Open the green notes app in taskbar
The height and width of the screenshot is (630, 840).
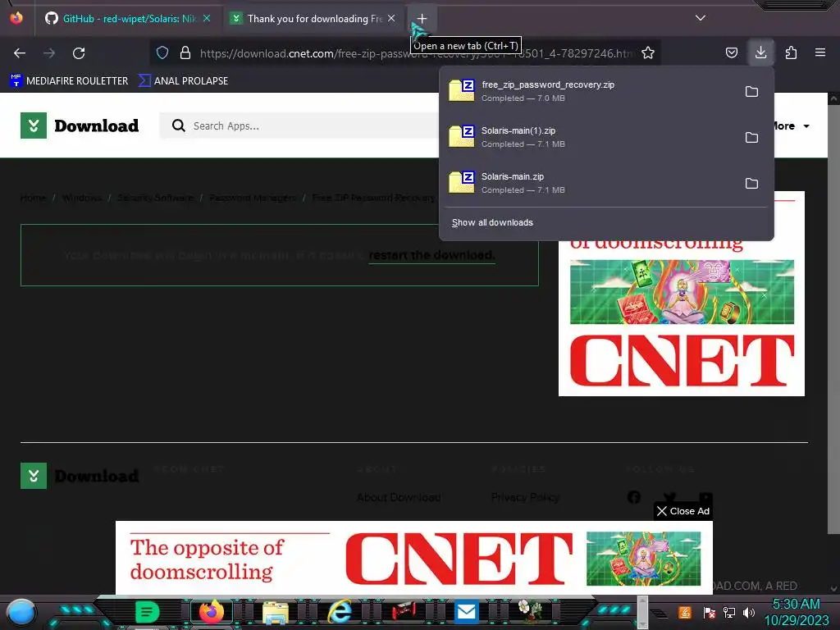[x=147, y=612]
